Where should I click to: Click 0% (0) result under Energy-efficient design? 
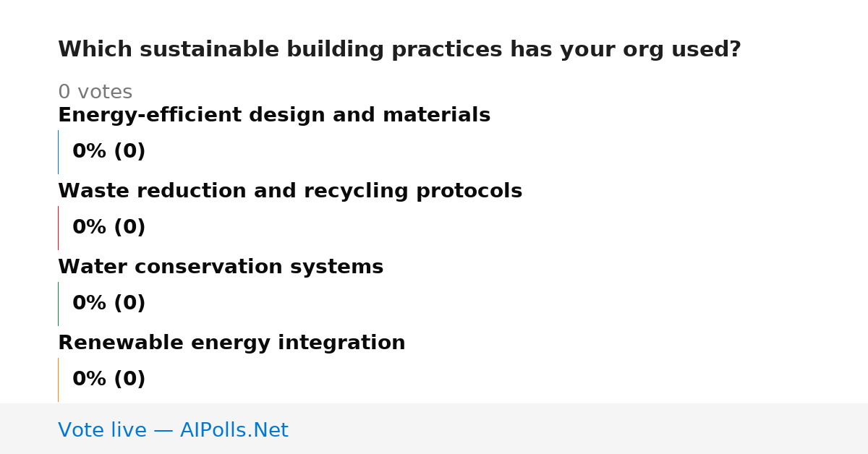(109, 151)
